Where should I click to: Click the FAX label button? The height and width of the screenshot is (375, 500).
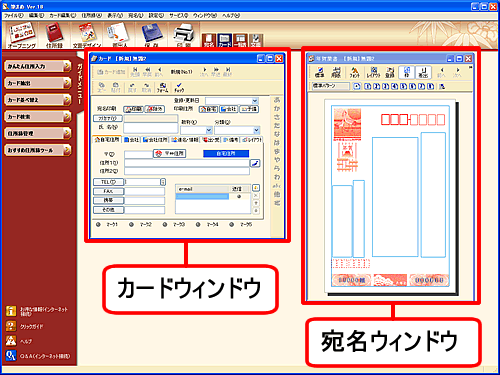click(108, 191)
